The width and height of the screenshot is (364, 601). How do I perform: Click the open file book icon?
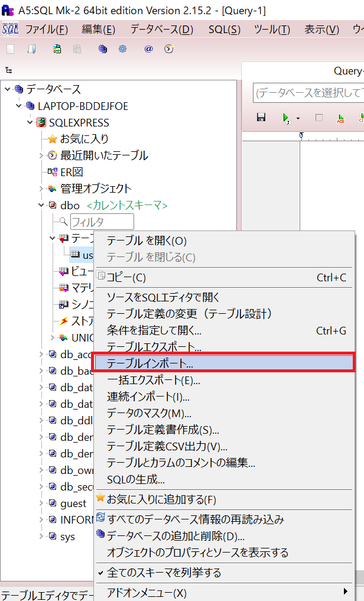coord(32,49)
